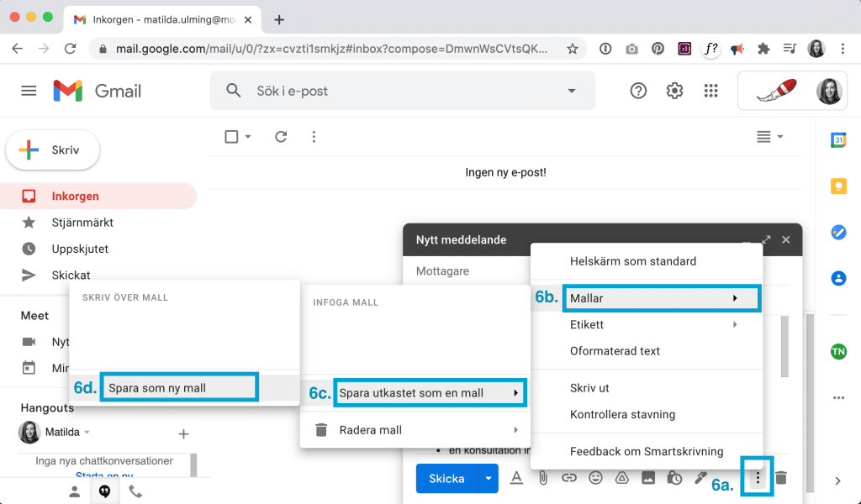The height and width of the screenshot is (504, 861).
Task: Open Gmail settings gear icon
Action: click(674, 91)
